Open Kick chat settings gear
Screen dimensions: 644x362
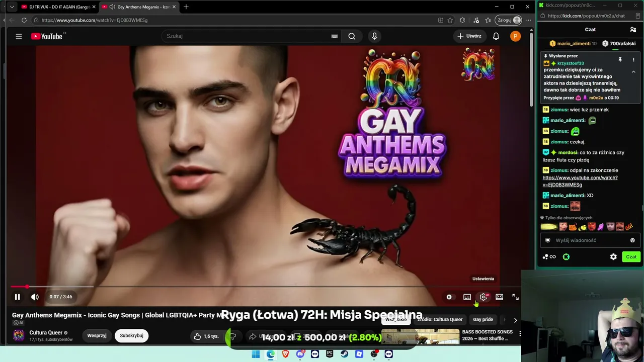coord(613,257)
